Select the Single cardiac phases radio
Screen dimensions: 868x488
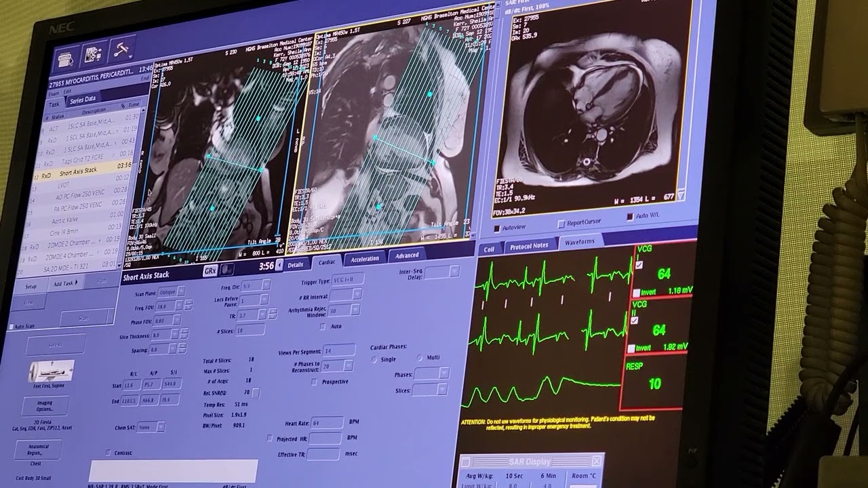(x=374, y=359)
